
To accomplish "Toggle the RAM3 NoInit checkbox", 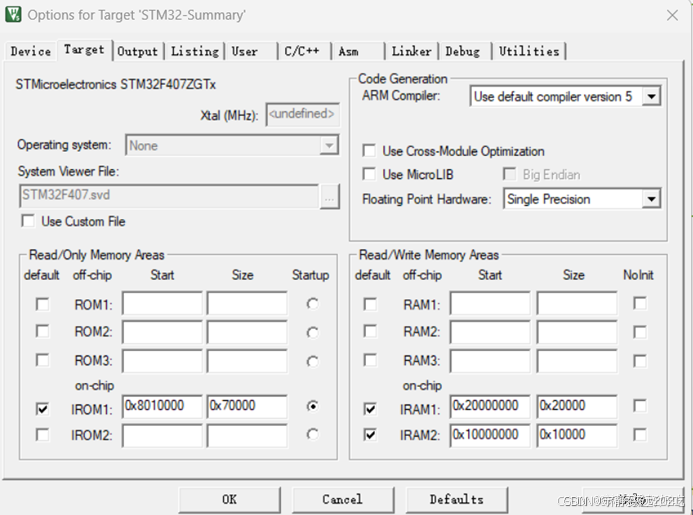I will (640, 361).
